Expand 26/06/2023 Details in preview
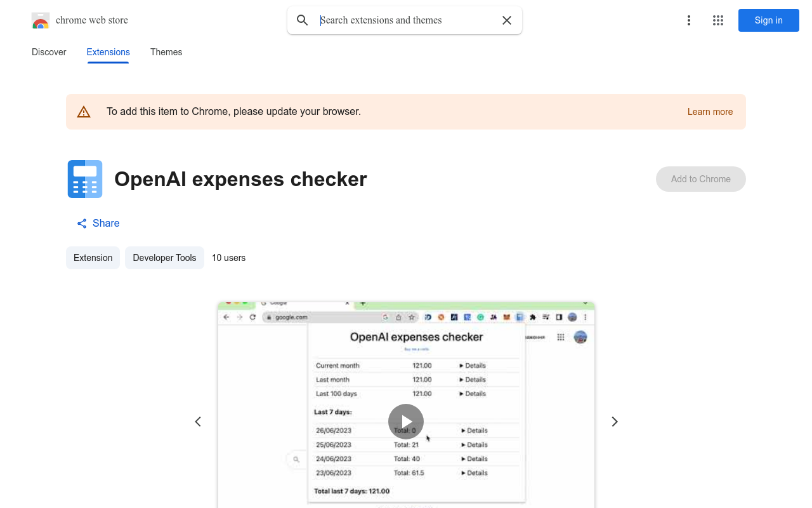Image resolution: width=812 pixels, height=508 pixels. [475, 431]
